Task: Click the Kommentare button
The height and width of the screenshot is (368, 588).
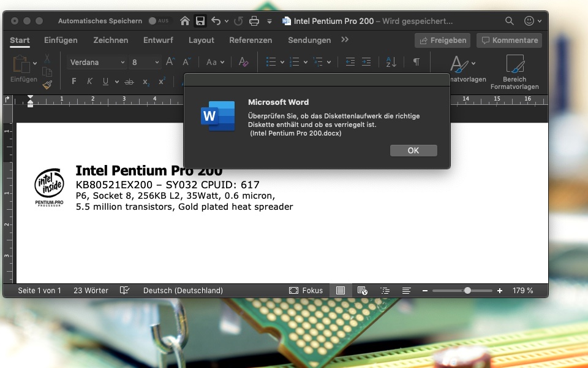Action: (509, 40)
